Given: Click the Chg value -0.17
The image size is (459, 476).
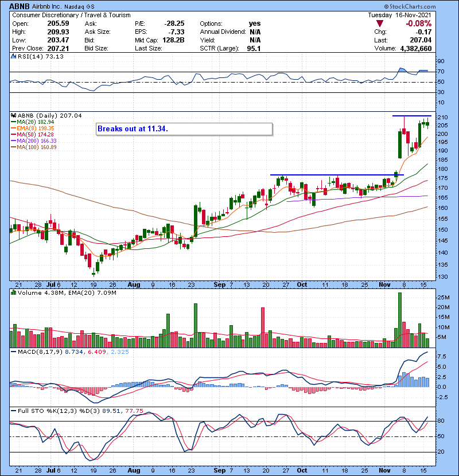Looking at the screenshot, I should point(423,32).
